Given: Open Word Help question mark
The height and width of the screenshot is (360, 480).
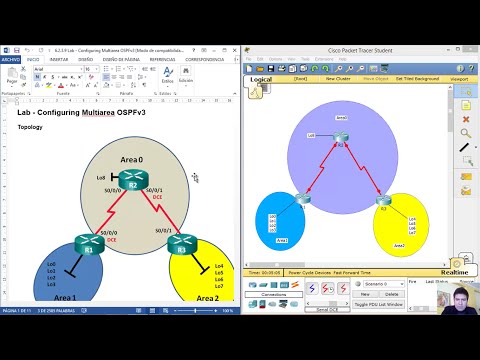Looking at the screenshot, I should [194, 50].
